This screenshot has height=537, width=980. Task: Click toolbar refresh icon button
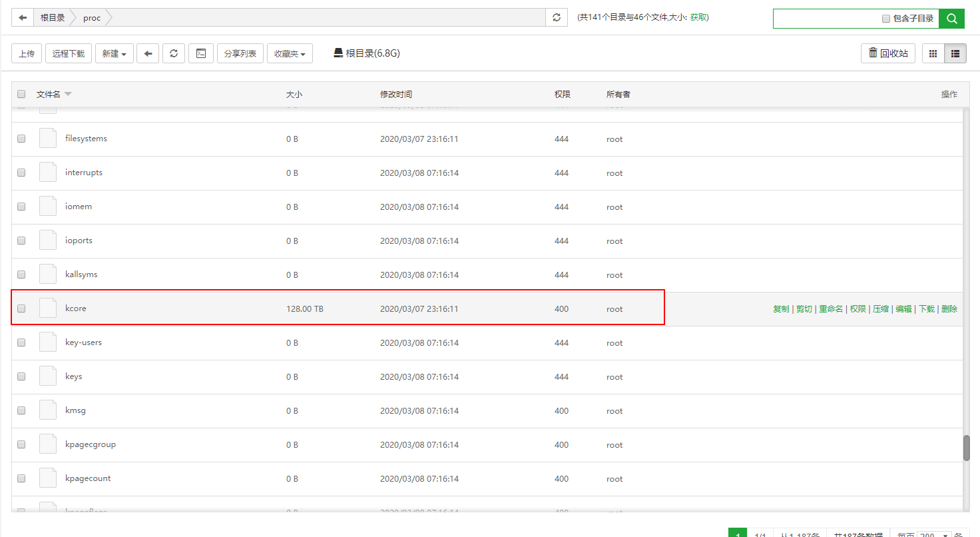[174, 53]
